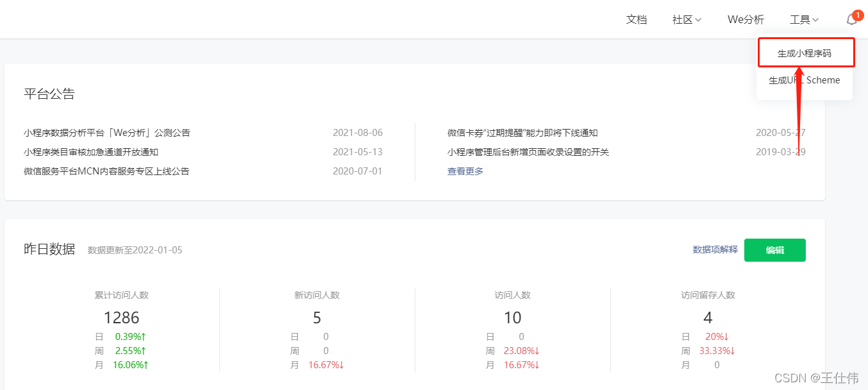
Task: Click the daily 0.39% increase value
Action: point(131,336)
